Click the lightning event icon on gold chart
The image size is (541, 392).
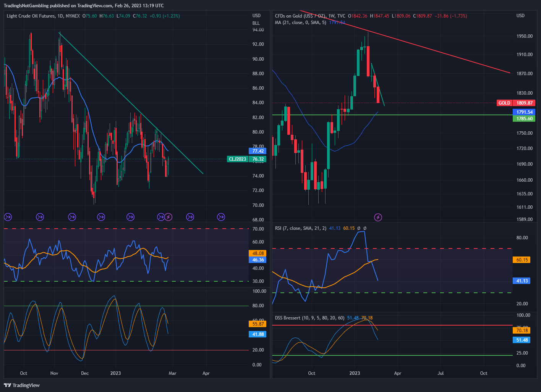pos(378,218)
